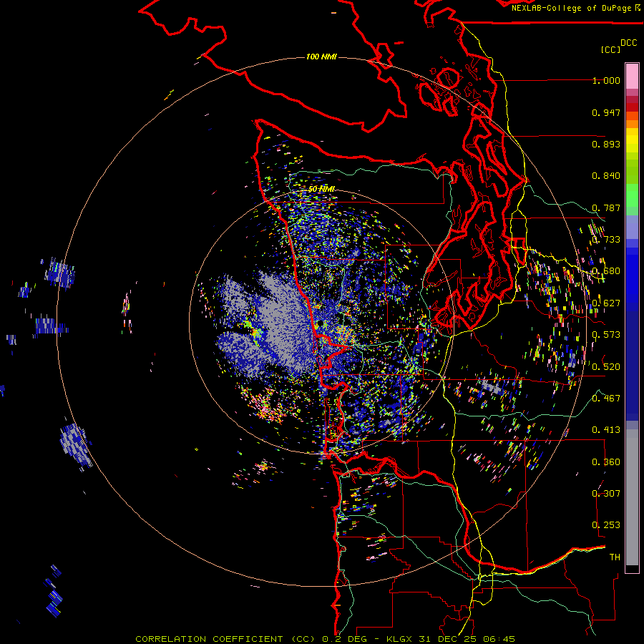The image size is (644, 644).
Task: Click the 50 NMI range ring label
Action: [321, 189]
